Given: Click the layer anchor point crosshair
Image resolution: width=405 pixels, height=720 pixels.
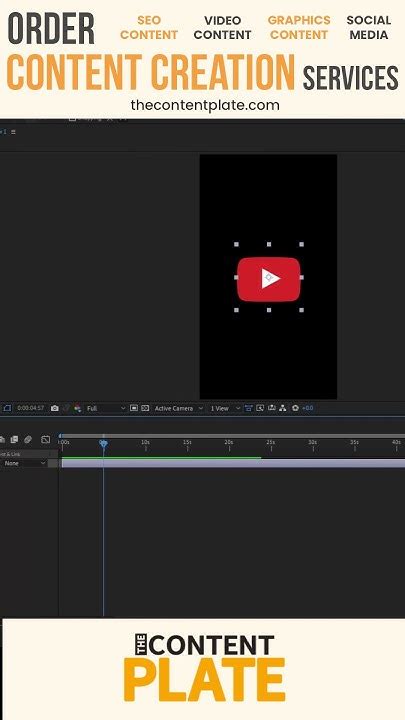Looking at the screenshot, I should pos(270,278).
